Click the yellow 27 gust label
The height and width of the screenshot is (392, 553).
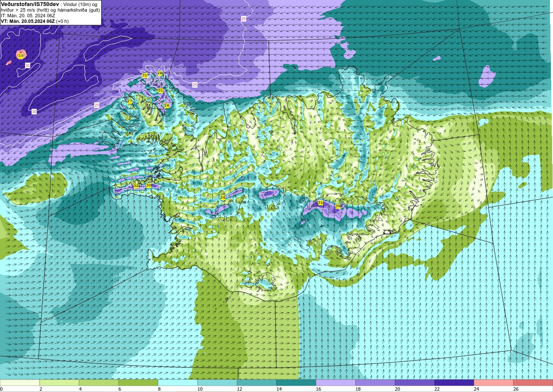click(x=130, y=101)
